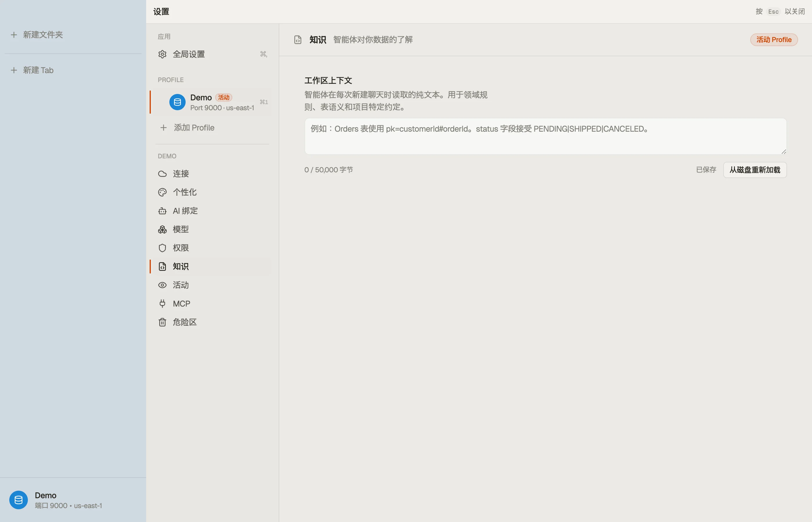The image size is (812, 522).
Task: Click the 0 / 50,000 字节 counter
Action: (x=328, y=170)
